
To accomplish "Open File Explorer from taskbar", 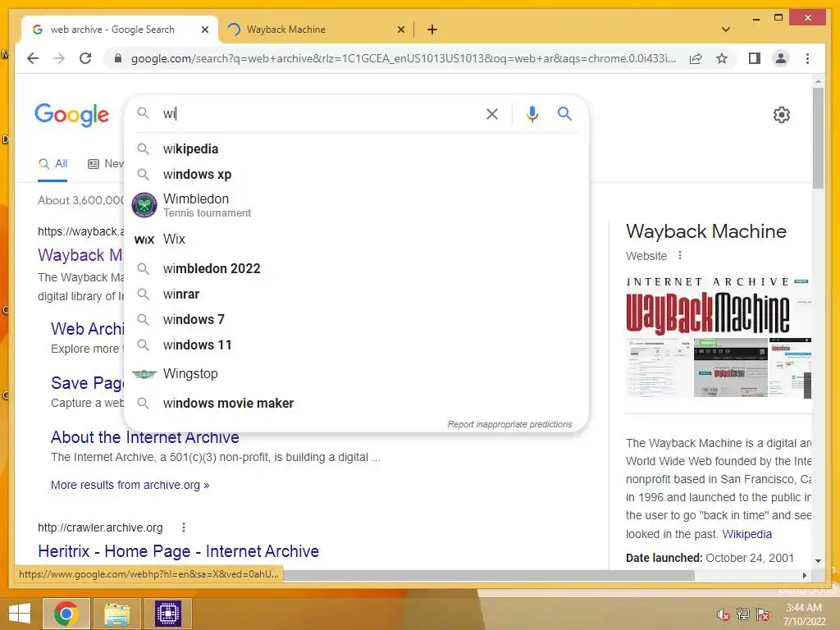I will click(x=116, y=614).
